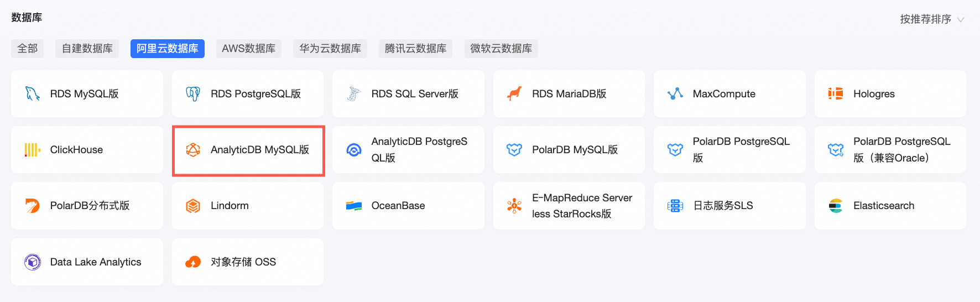The width and height of the screenshot is (980, 302).
Task: Click the RDS MariaDB seal icon
Action: coord(514,94)
